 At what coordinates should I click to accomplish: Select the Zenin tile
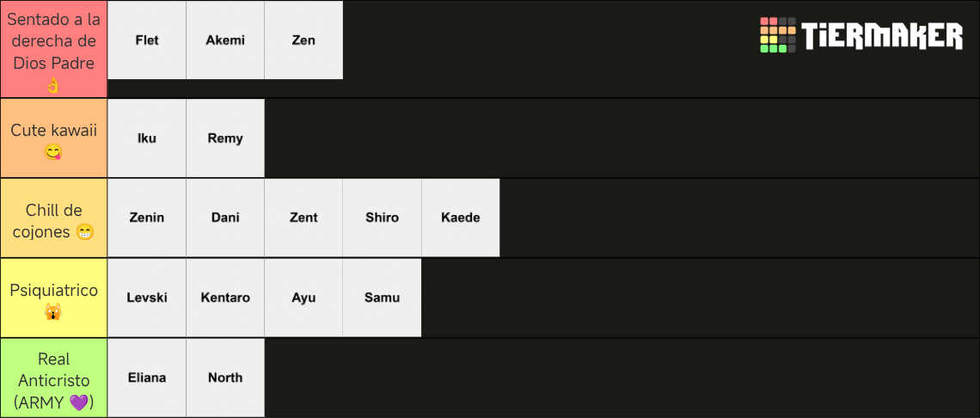147,218
